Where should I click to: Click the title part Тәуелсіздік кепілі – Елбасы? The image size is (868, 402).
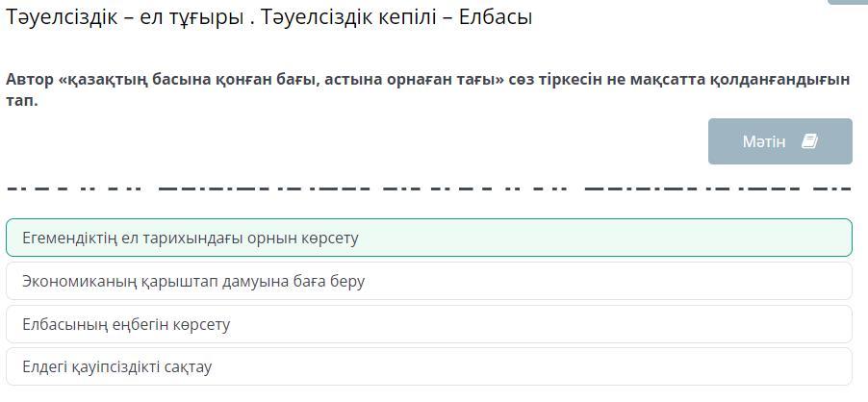tap(396, 17)
